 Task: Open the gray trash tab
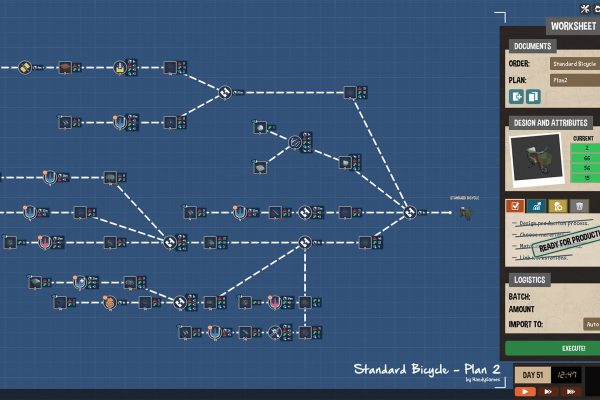(x=578, y=206)
